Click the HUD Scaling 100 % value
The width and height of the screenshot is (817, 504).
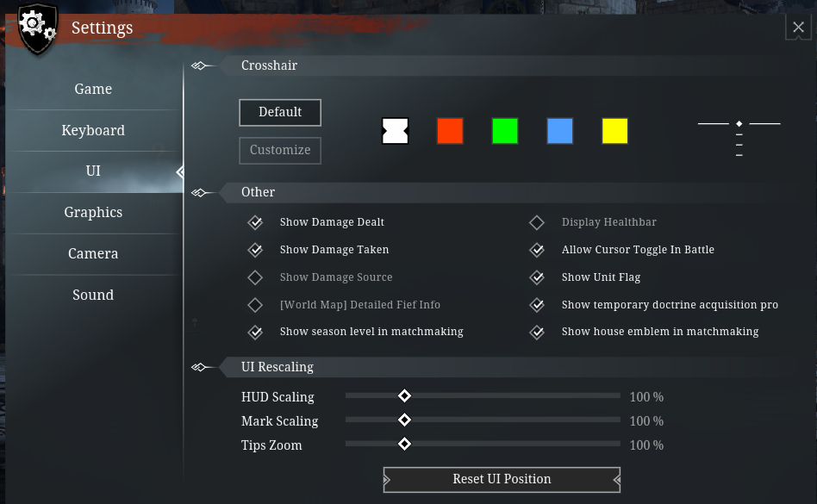[646, 397]
